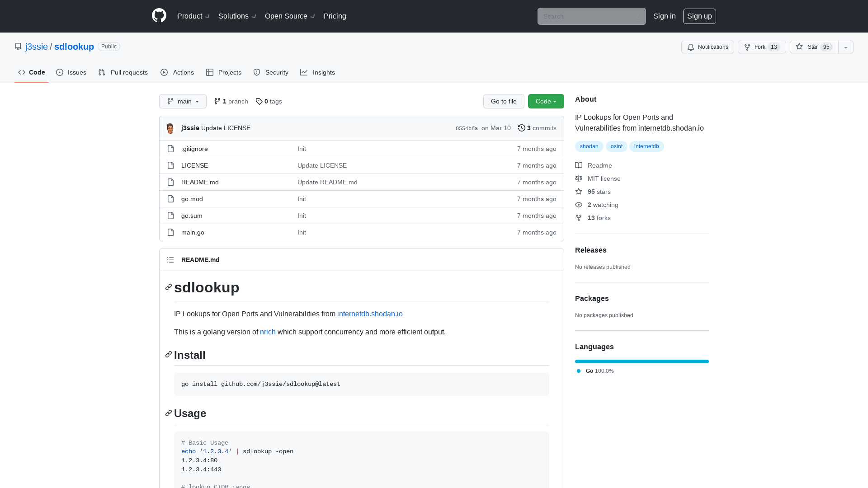The image size is (868, 488).
Task: Open the internetdb.shodan.io link in README
Action: (x=370, y=314)
